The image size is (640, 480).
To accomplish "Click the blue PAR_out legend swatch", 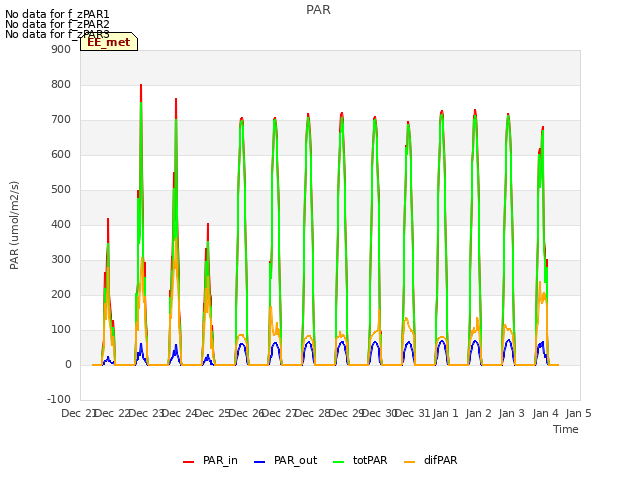I will [x=260, y=462].
